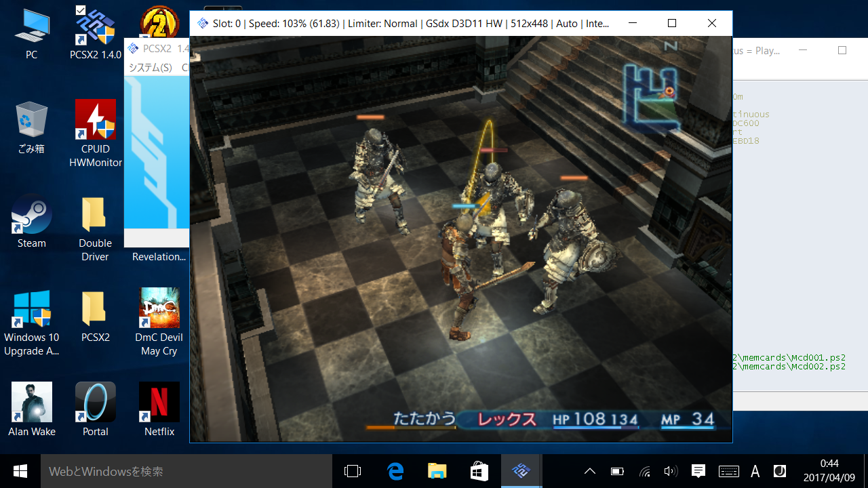Open the Action Center notifications icon
The height and width of the screenshot is (488, 868).
coord(698,471)
